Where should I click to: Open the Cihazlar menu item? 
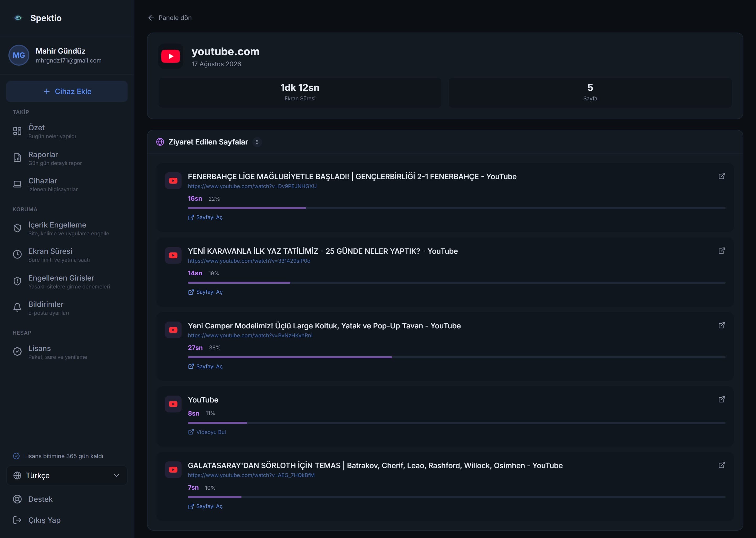click(x=67, y=184)
